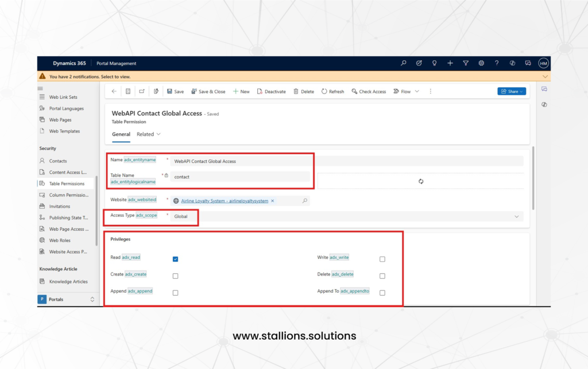Expand the Access Type dropdown chevron
Viewport: 588px width, 369px height.
tap(516, 216)
